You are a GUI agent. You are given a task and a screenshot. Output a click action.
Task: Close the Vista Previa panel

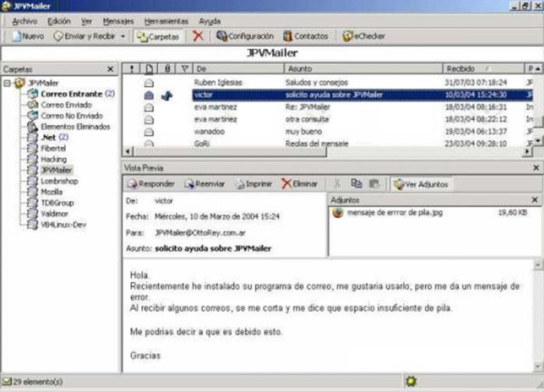click(536, 168)
